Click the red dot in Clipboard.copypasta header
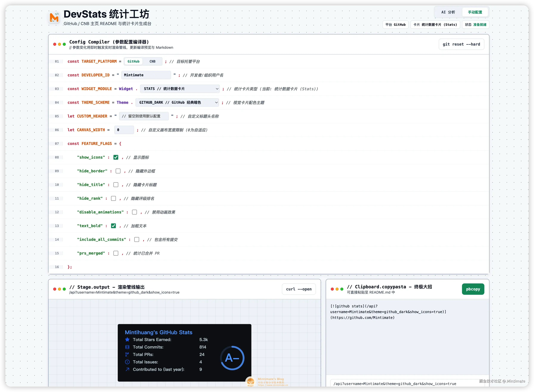534x392 pixels. point(332,289)
